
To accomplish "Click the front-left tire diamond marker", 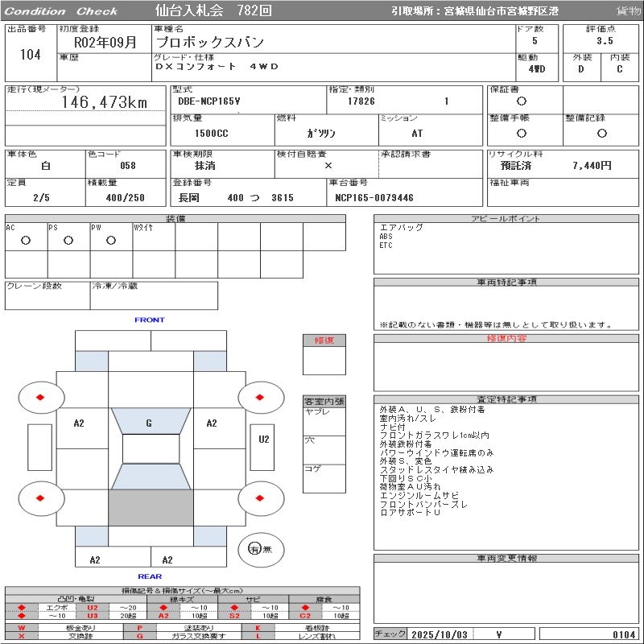I will pyautogui.click(x=41, y=397).
